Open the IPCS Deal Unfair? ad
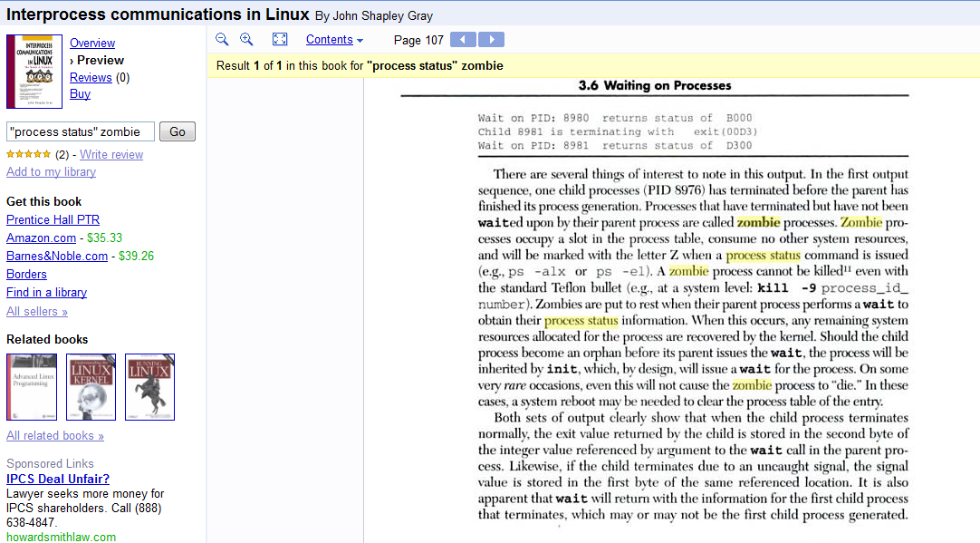This screenshot has width=980, height=543. click(57, 479)
